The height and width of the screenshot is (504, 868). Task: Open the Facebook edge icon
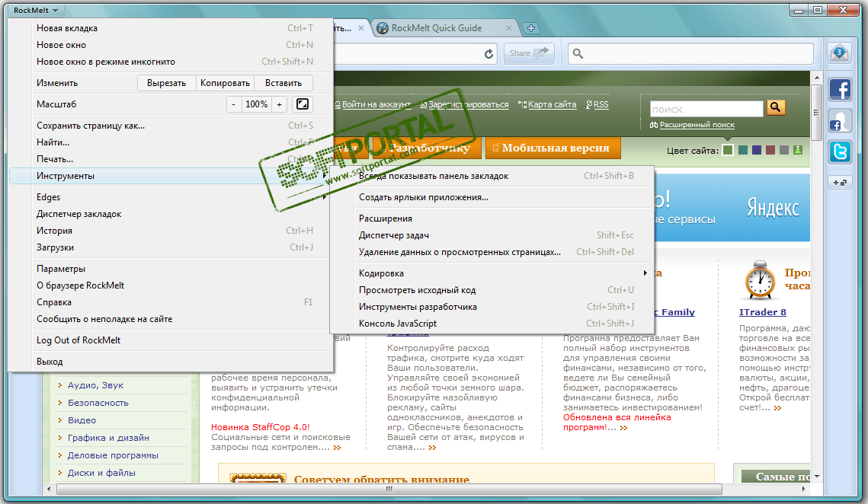click(x=840, y=90)
